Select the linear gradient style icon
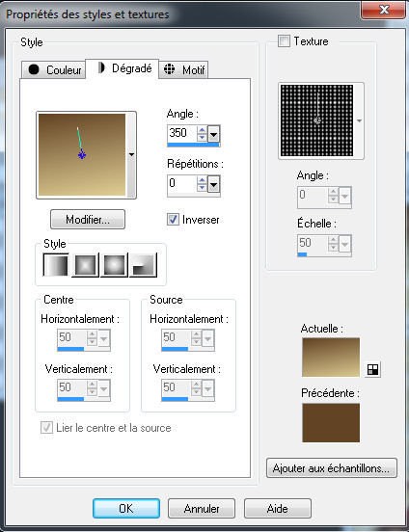The image size is (409, 532). point(56,265)
